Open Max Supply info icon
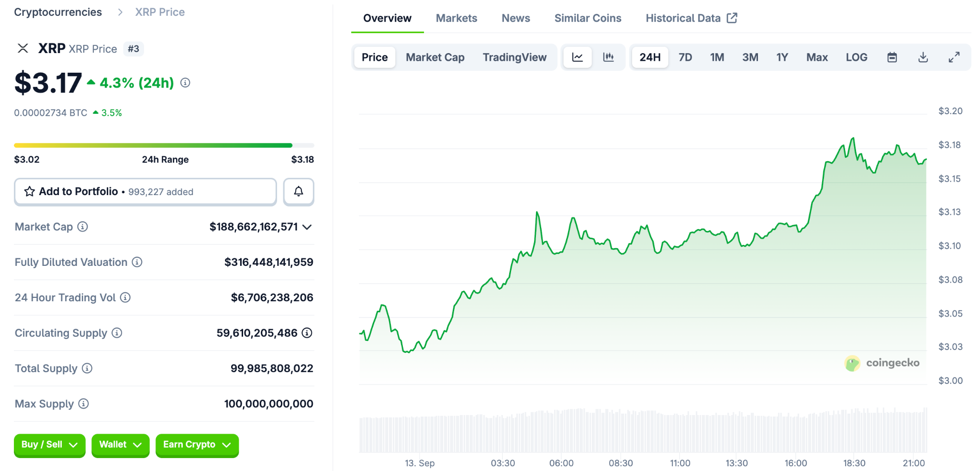This screenshot has width=980, height=471. (x=84, y=404)
